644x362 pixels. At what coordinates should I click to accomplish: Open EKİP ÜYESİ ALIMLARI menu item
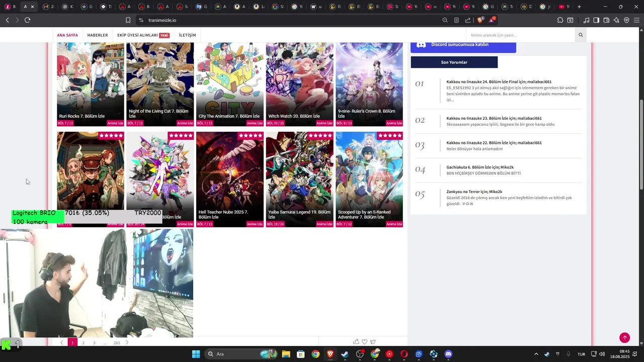pos(143,35)
